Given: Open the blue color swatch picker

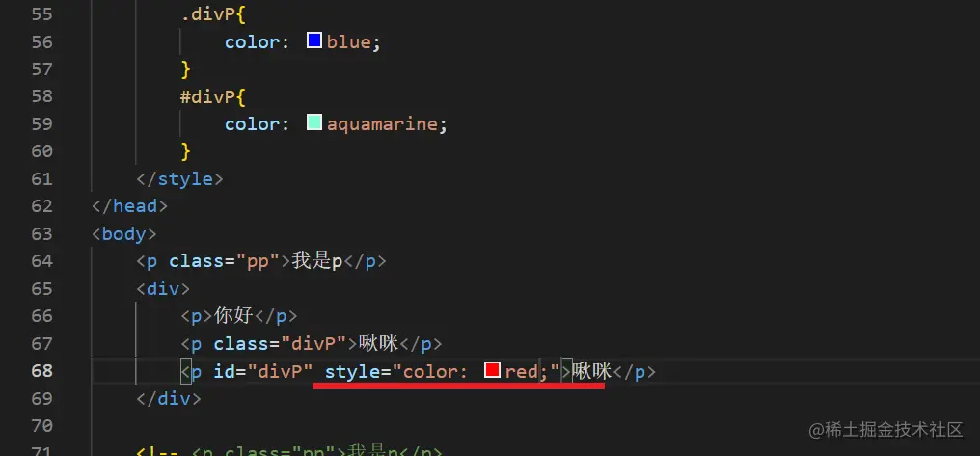Looking at the screenshot, I should click(314, 41).
